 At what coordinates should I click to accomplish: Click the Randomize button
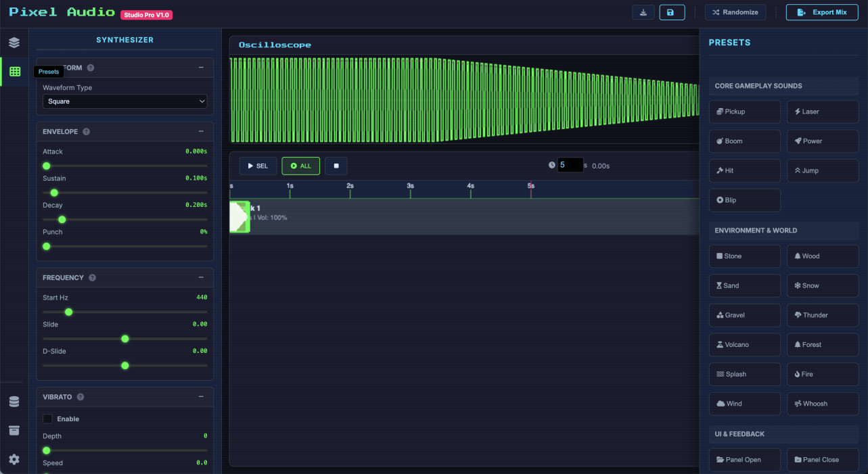click(x=735, y=12)
